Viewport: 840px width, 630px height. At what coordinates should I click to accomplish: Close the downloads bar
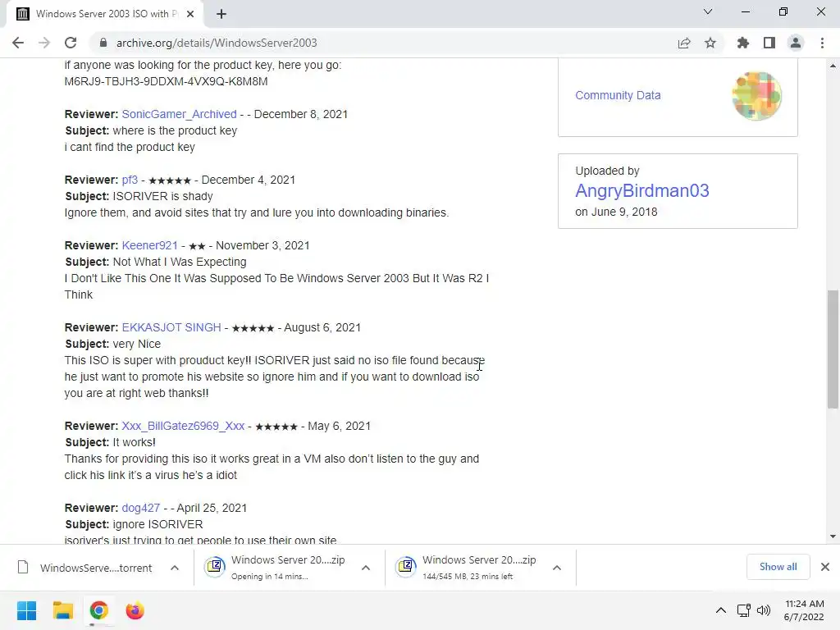pos(825,567)
